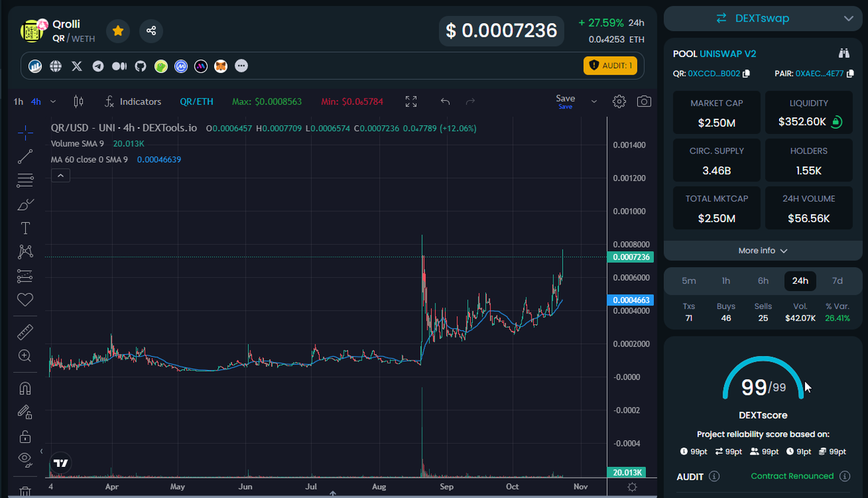Switch stats to the 1h timeframe
Screen dimensions: 868x498
[x=726, y=281]
